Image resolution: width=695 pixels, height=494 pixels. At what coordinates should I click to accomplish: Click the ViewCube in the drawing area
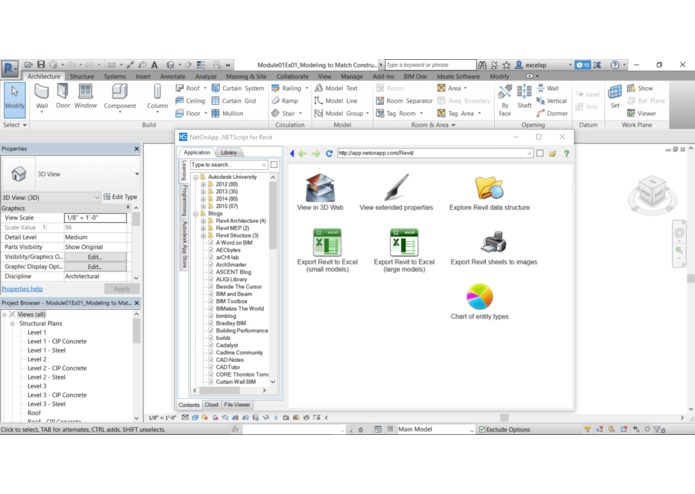[652, 193]
